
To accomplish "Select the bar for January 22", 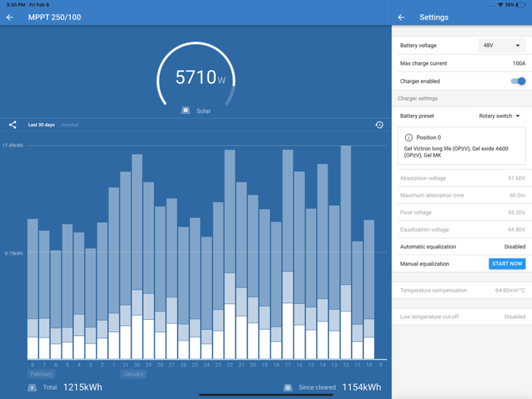I will [230, 254].
